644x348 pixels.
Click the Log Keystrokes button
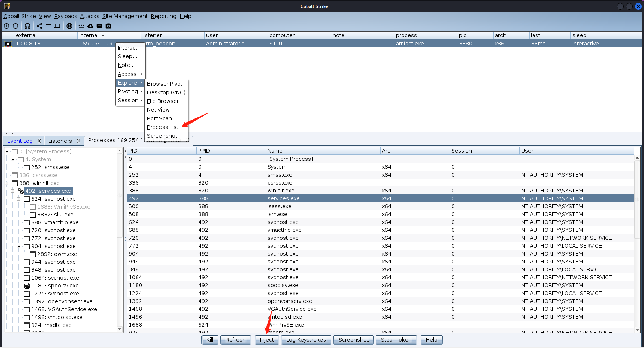pyautogui.click(x=306, y=340)
